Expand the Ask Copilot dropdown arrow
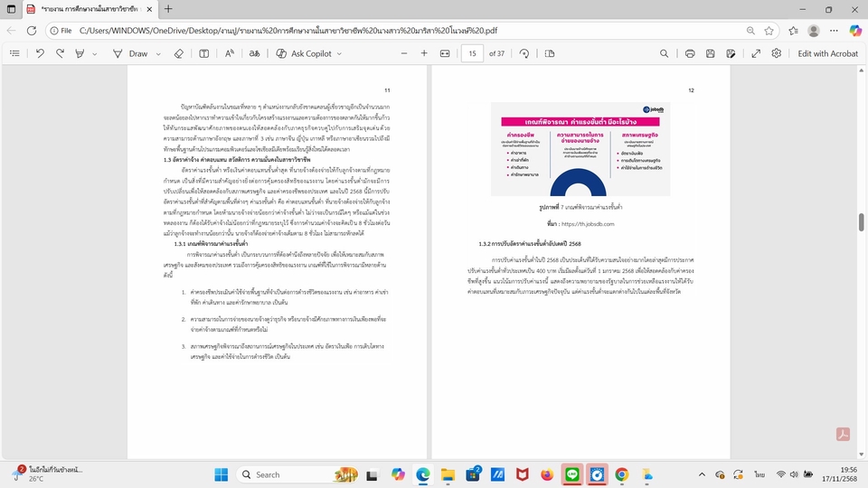 pos(339,53)
